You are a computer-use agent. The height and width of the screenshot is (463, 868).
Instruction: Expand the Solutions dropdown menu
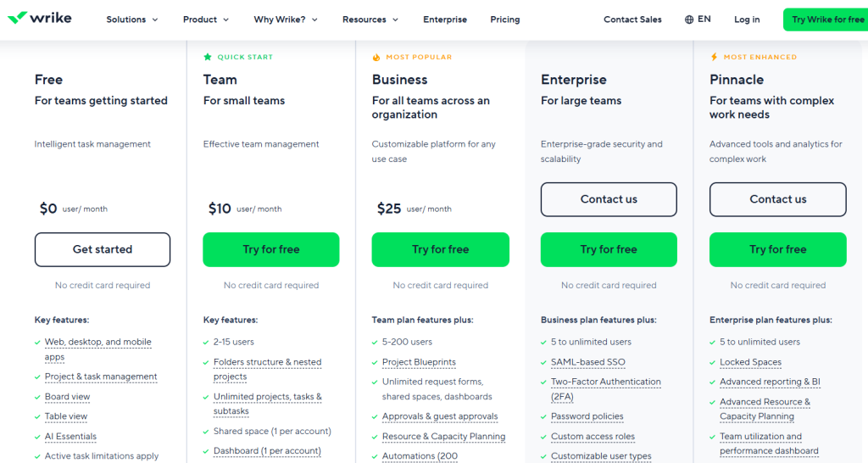tap(131, 20)
